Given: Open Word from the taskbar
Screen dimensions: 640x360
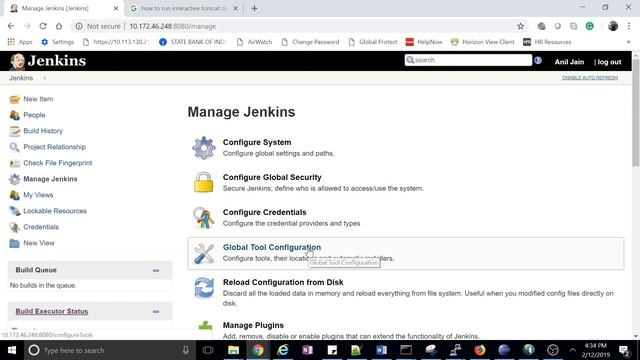Looking at the screenshot, I should (x=381, y=350).
